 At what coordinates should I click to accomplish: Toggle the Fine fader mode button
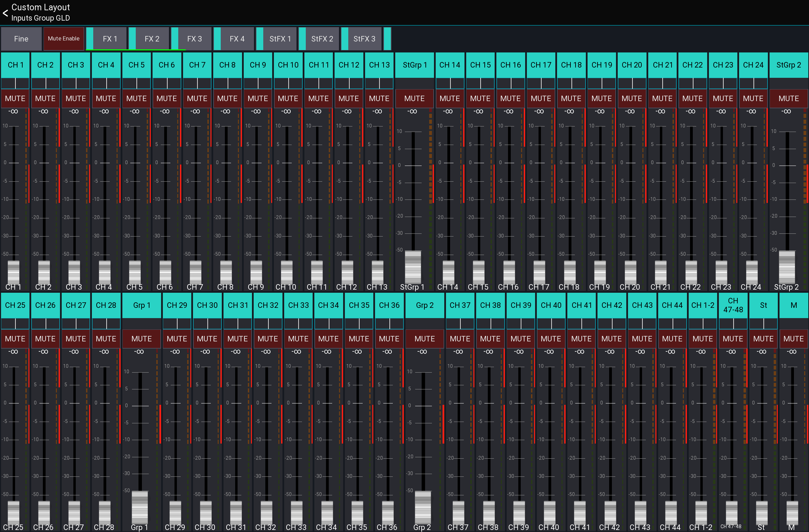click(x=21, y=39)
